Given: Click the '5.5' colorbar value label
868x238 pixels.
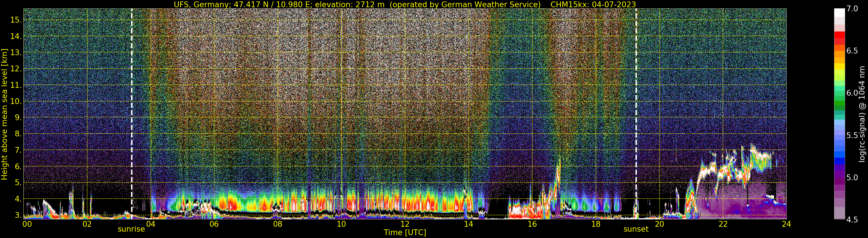Looking at the screenshot, I should 852,135.
